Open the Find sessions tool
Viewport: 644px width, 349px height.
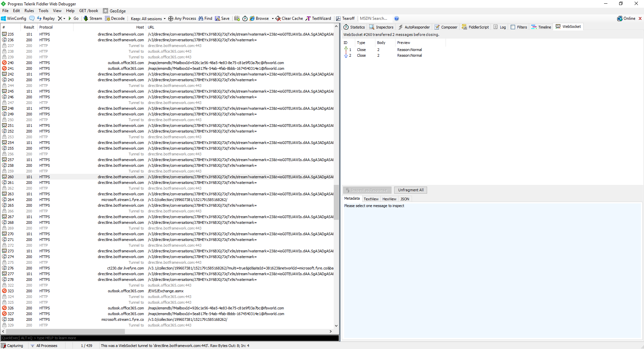[x=205, y=18]
